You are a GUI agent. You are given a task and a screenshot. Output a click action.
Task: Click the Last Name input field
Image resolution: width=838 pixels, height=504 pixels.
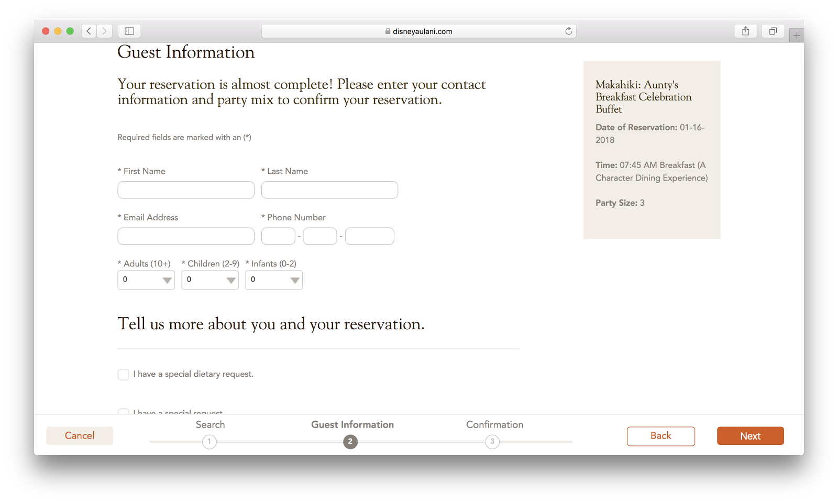329,190
